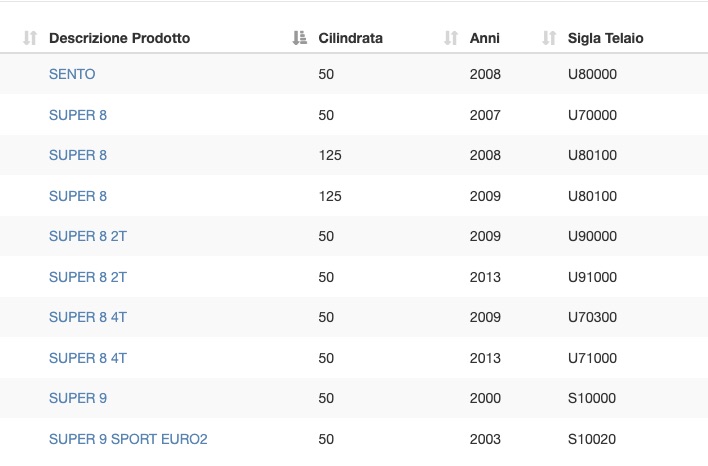
Task: Toggle the Anni column sort icon
Action: coord(451,38)
